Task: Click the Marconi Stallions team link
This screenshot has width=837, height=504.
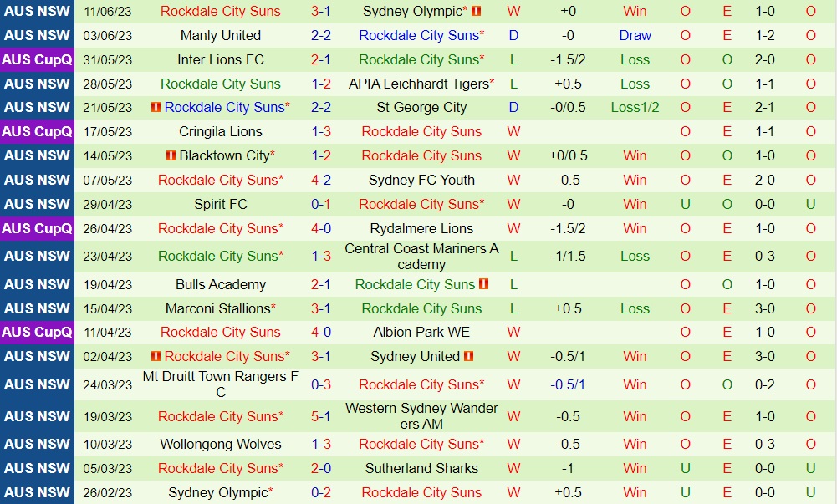Action: pyautogui.click(x=217, y=308)
